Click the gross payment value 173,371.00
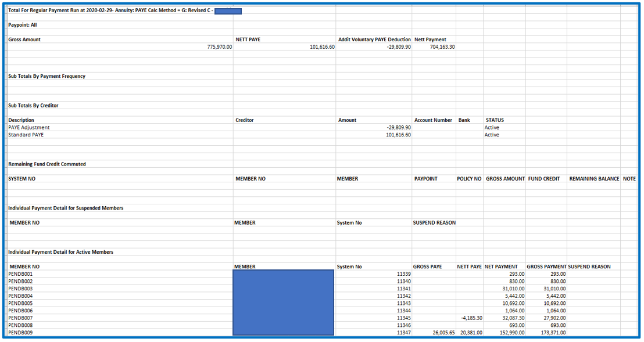Screen dimensions: 644x342 click(x=553, y=333)
